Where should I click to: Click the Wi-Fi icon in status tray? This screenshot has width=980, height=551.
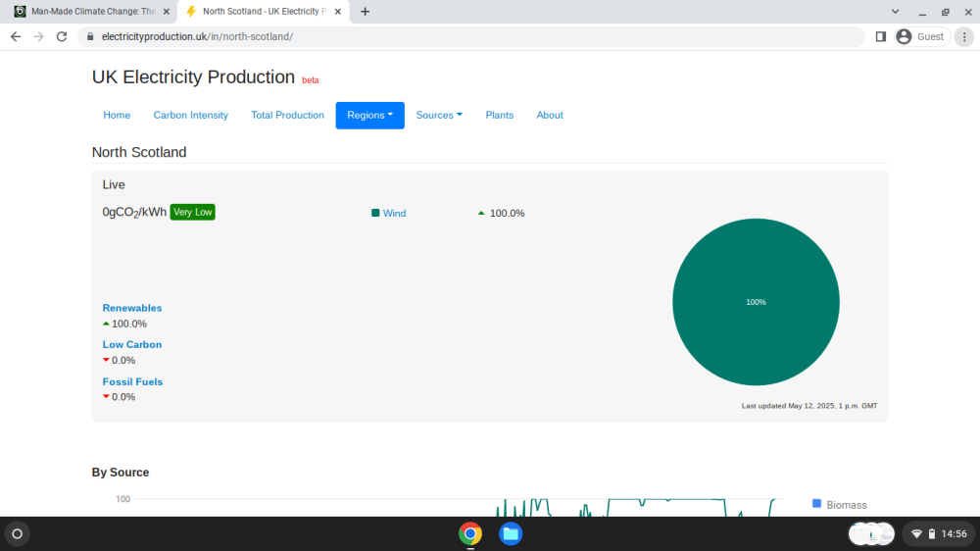917,534
